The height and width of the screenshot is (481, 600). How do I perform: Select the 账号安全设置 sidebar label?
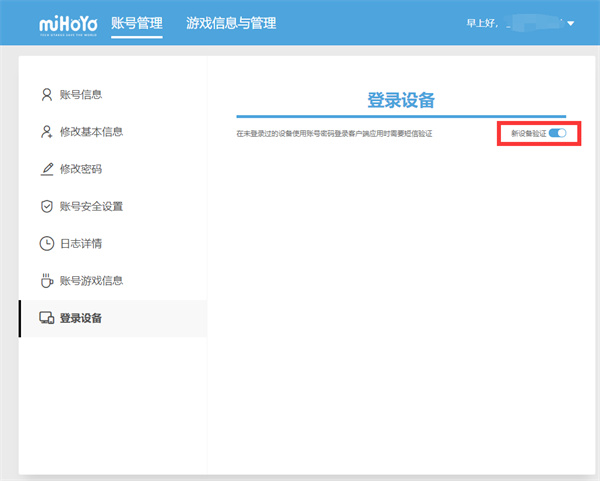pos(91,206)
